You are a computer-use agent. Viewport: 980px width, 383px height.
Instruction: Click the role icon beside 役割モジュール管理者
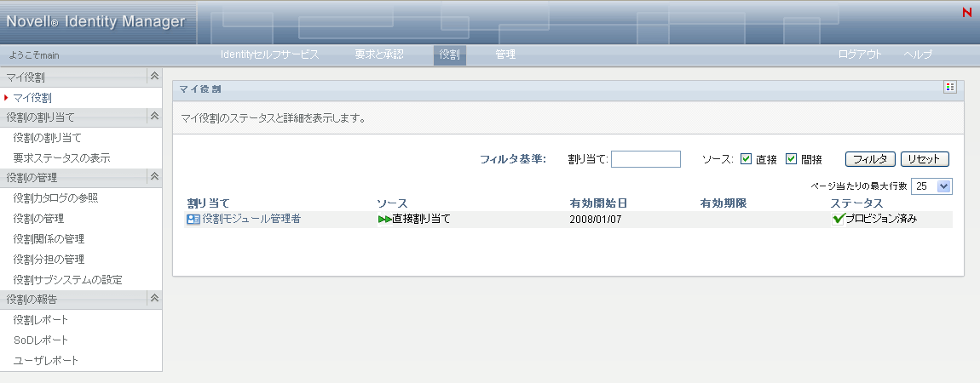[x=193, y=220]
